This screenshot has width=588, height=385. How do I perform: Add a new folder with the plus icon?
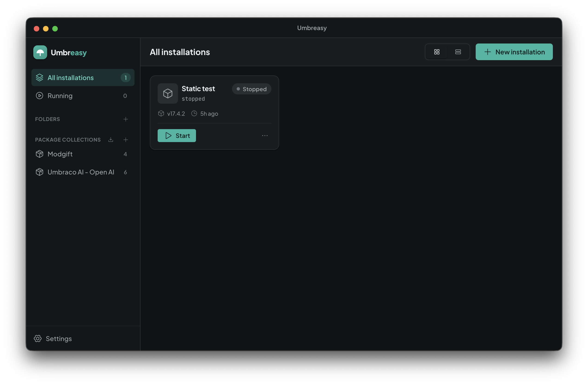pos(126,119)
